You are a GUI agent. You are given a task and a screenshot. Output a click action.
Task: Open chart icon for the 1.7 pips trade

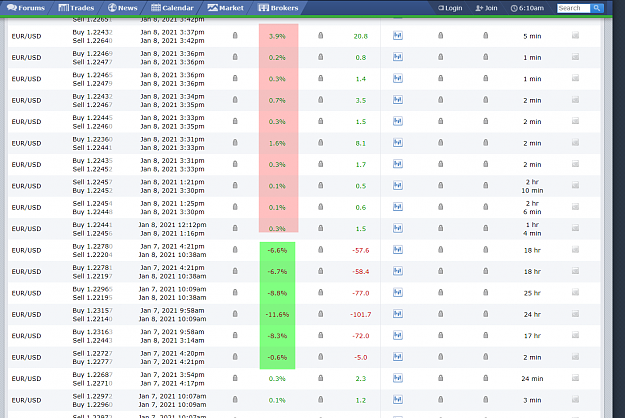pyautogui.click(x=398, y=164)
